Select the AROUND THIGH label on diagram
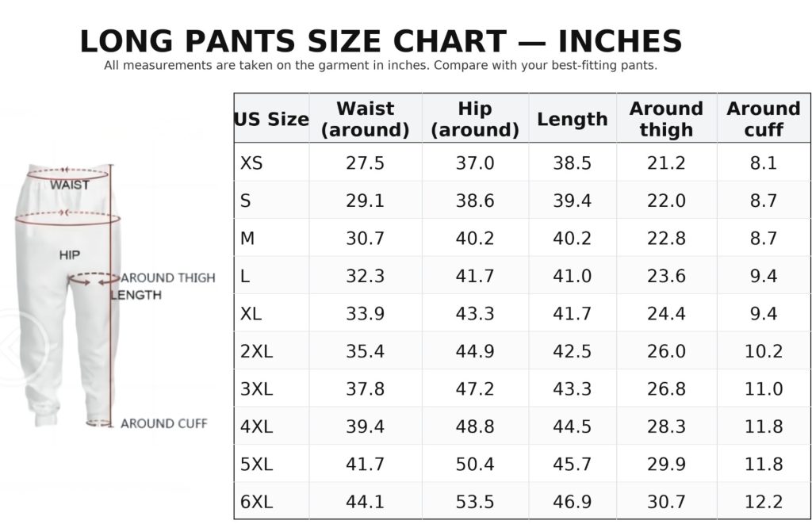 167,277
